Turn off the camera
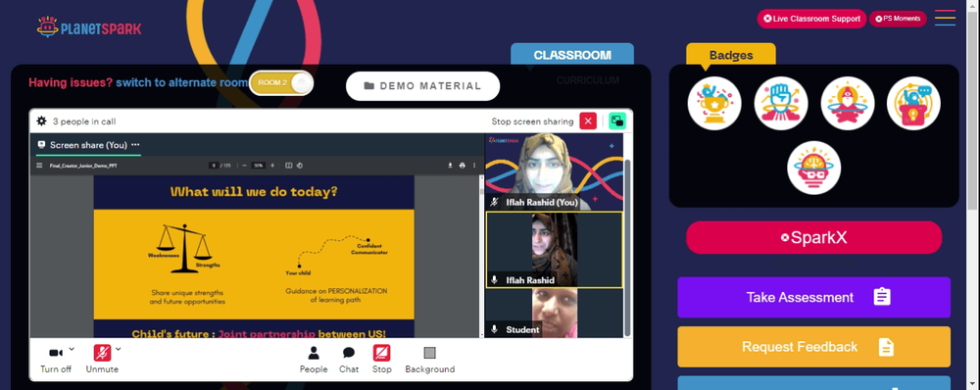980x390 pixels. pos(56,360)
